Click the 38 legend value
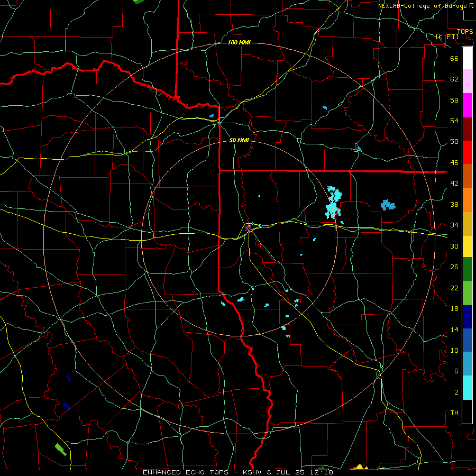 454,204
